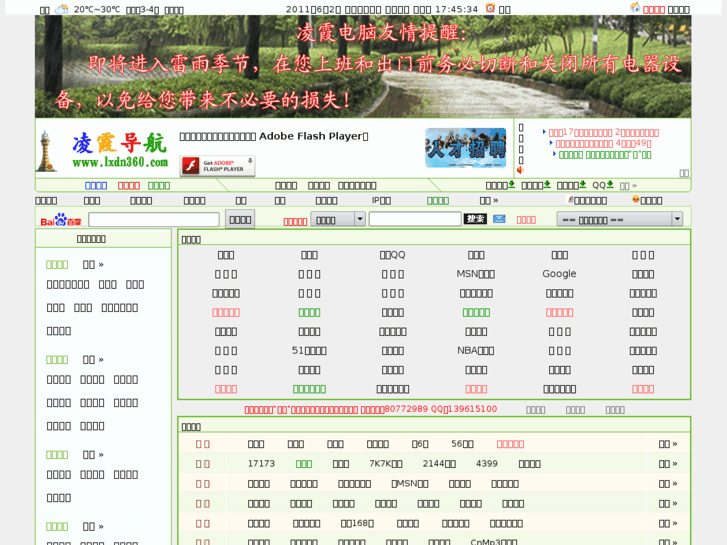Select the red tab in the tab strip
Screen dimensions: 727x545
pos(128,186)
